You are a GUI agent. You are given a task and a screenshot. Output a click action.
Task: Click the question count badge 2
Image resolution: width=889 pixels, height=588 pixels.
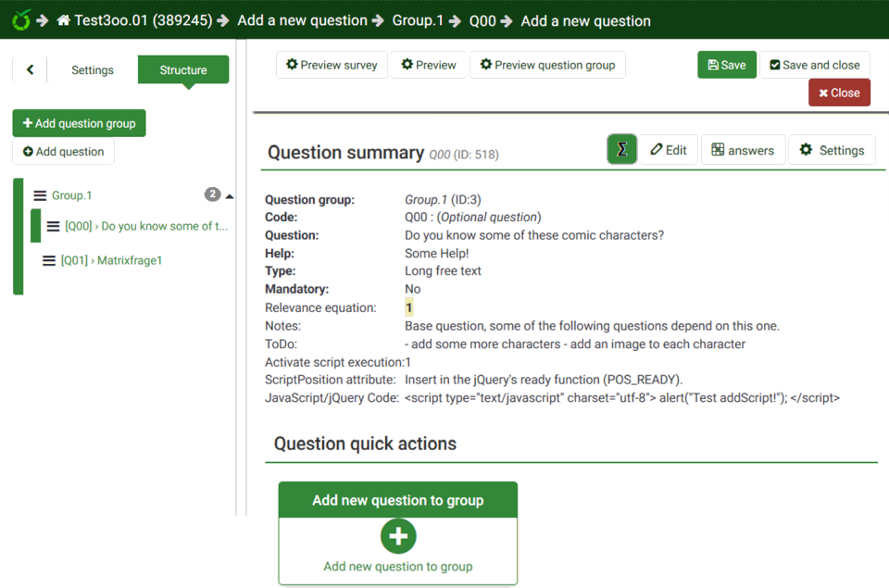(213, 194)
